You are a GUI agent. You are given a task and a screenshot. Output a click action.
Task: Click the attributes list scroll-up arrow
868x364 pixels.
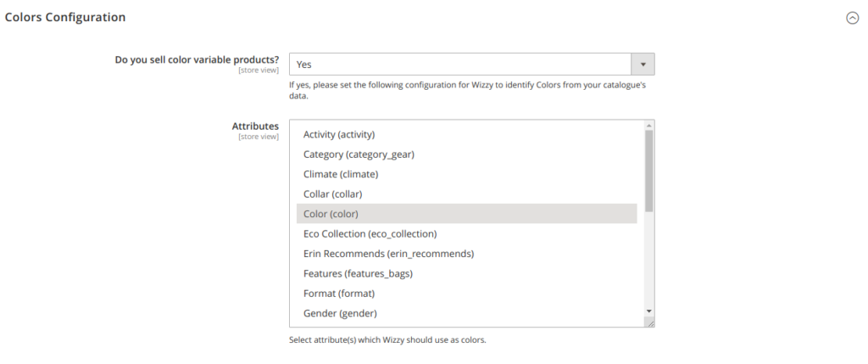(649, 126)
